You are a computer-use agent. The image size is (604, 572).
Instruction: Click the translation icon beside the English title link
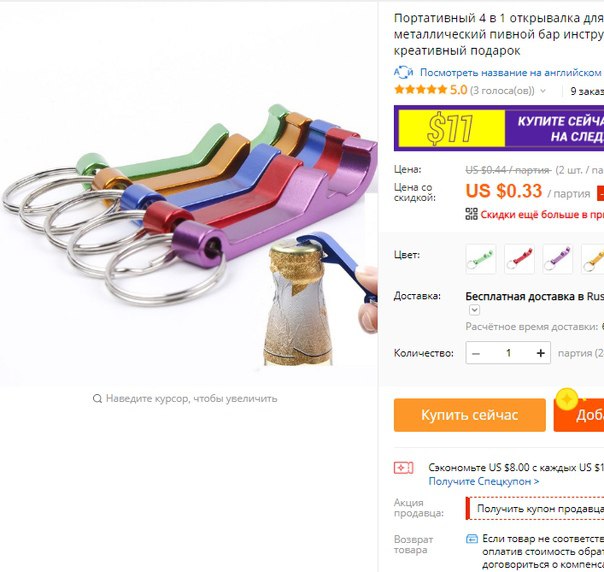[403, 72]
